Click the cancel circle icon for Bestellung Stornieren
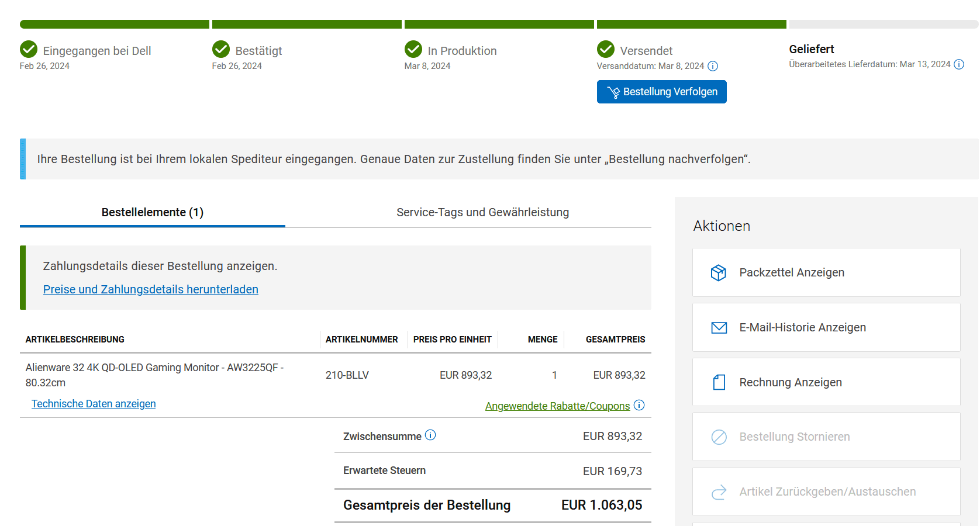The width and height of the screenshot is (980, 526). (x=719, y=437)
